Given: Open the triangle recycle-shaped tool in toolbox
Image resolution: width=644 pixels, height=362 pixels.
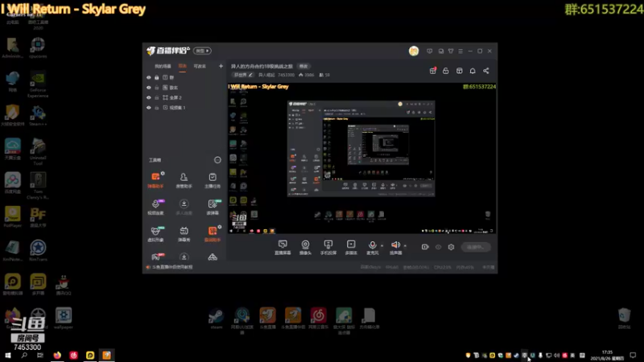Looking at the screenshot, I should click(213, 257).
